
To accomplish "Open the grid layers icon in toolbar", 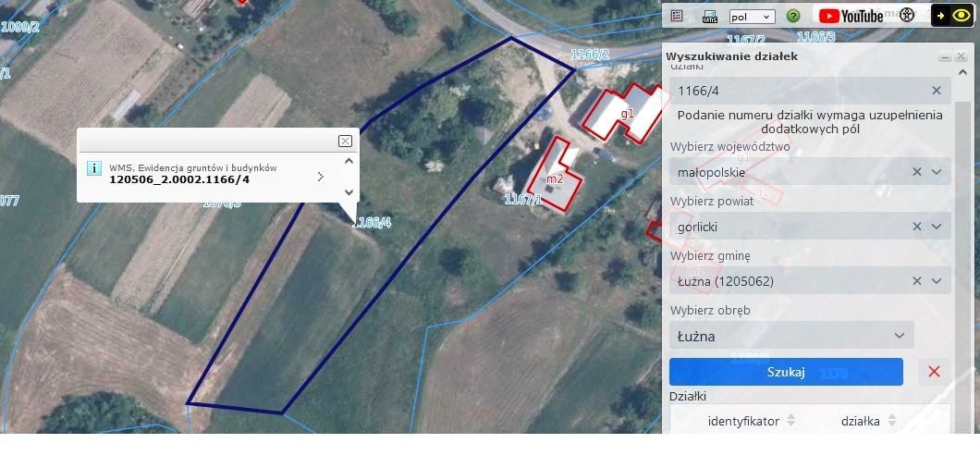I will click(x=676, y=16).
